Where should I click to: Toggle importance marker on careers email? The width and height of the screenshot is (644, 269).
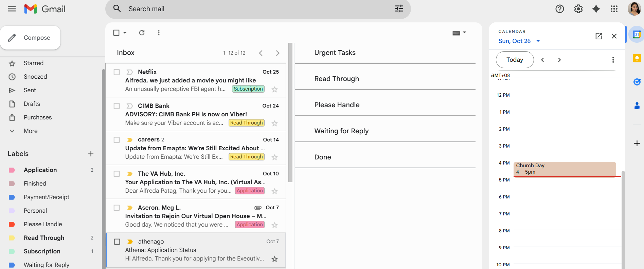pos(129,140)
